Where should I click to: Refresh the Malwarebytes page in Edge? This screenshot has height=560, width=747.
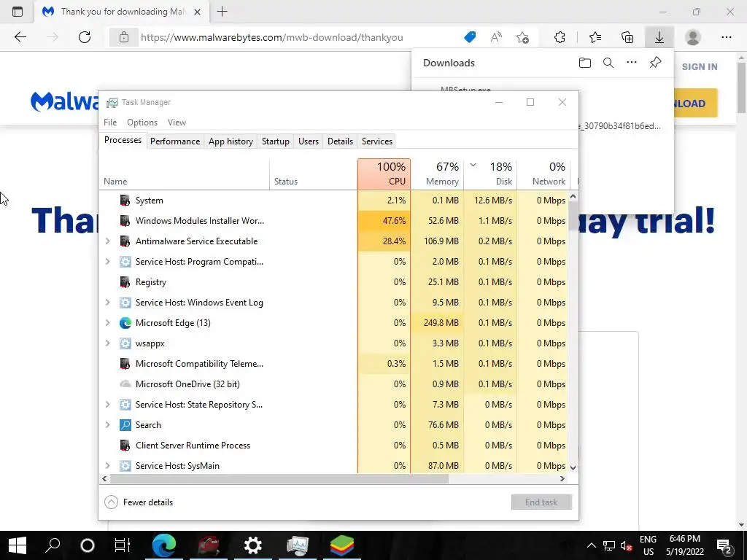(85, 37)
